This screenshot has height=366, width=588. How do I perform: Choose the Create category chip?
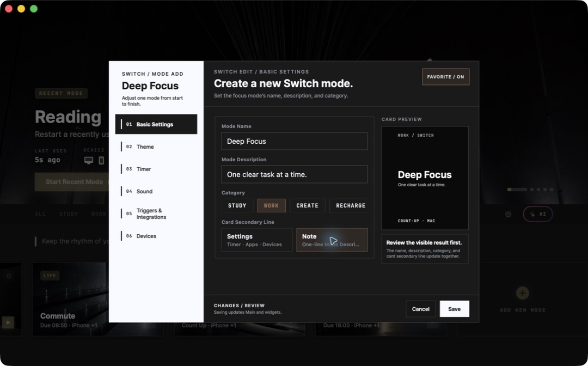[x=307, y=205]
